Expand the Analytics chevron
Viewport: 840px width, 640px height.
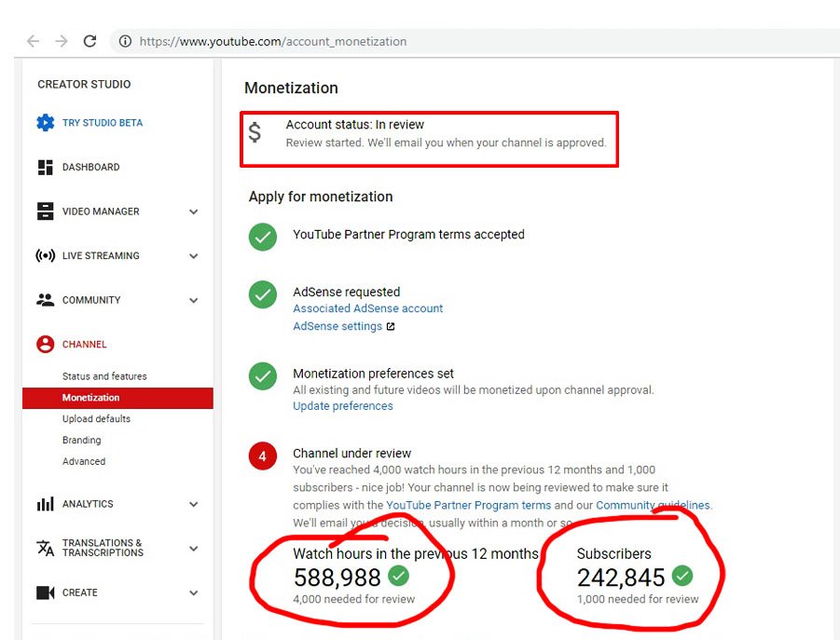tap(193, 504)
